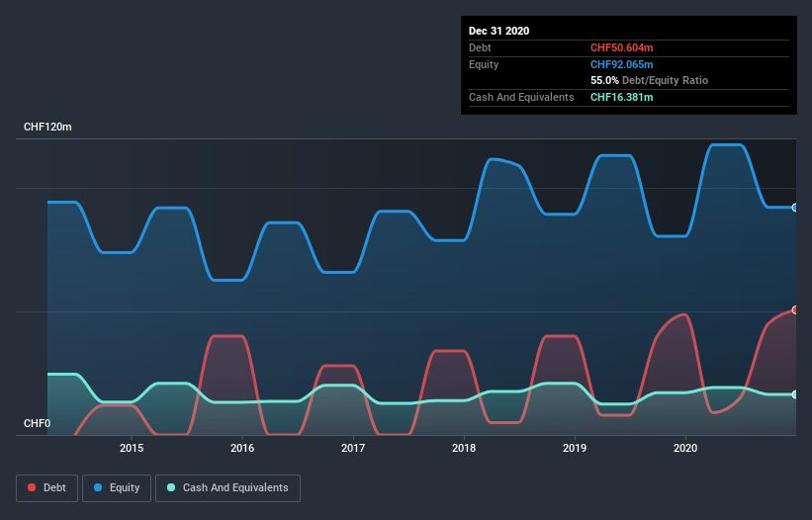Click the teal Cash endpoint marker

click(x=795, y=394)
